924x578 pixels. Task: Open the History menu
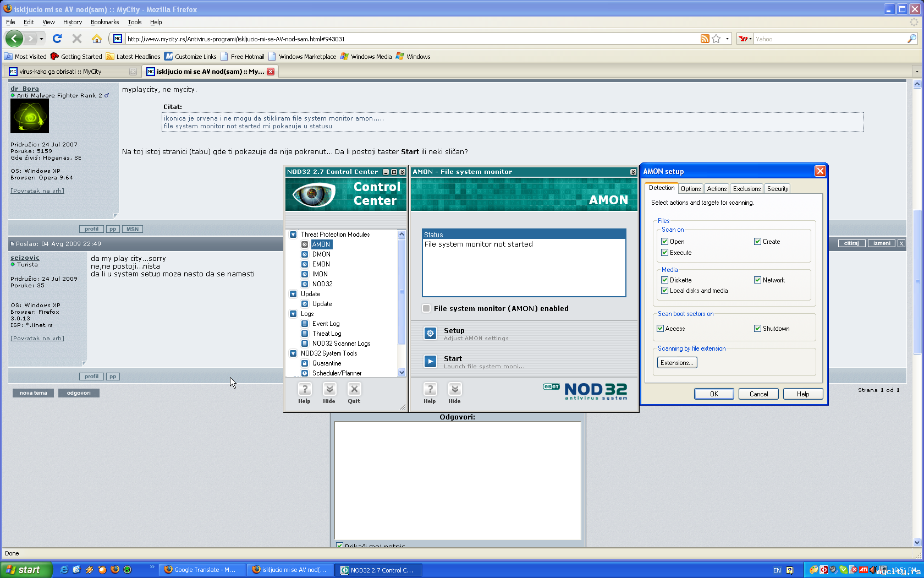73,22
